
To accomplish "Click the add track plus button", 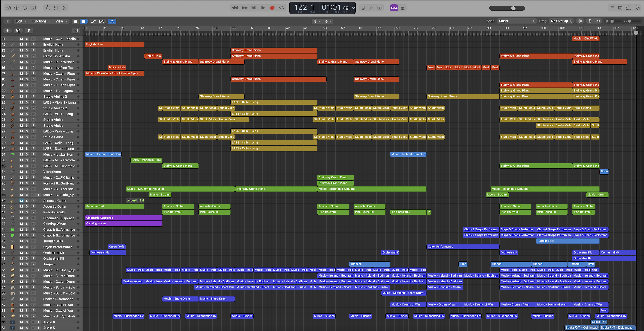I will coord(7,31).
